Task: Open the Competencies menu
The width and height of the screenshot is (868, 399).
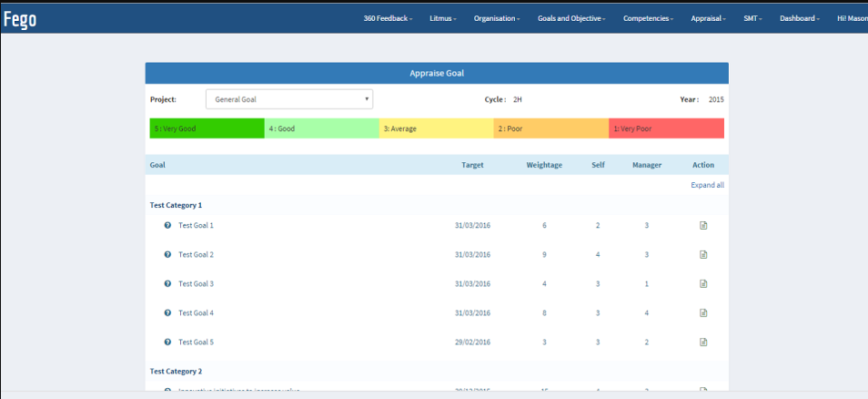Action: [x=648, y=18]
